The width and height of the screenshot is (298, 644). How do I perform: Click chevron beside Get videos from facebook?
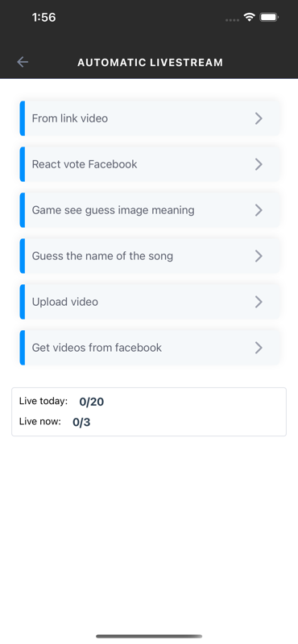259,348
